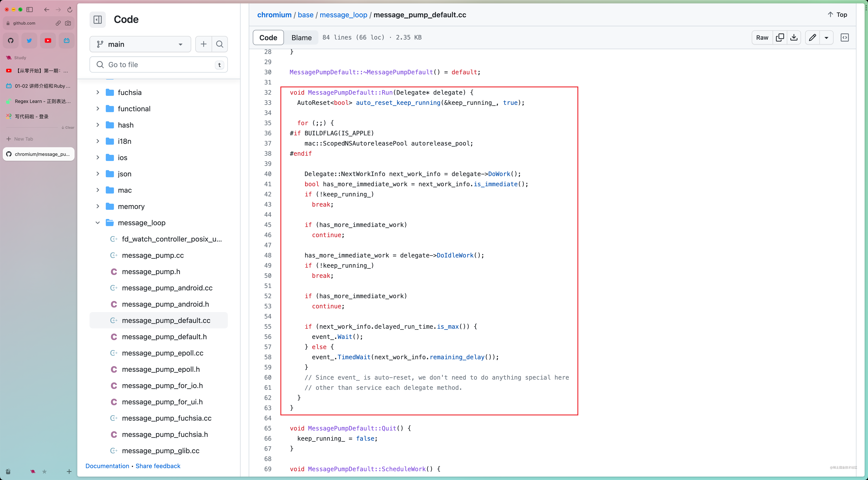Viewport: 868px width, 480px height.
Task: Expand the ios folder
Action: (x=98, y=157)
